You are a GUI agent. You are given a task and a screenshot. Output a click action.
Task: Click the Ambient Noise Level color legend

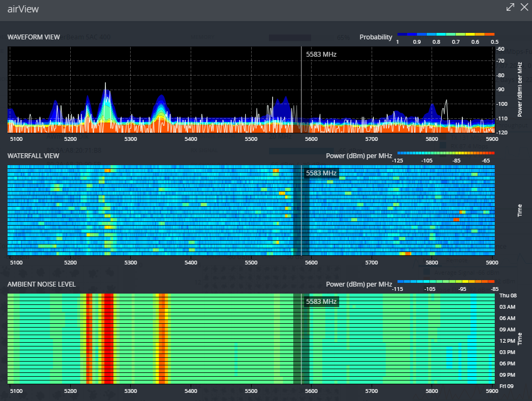coord(446,281)
